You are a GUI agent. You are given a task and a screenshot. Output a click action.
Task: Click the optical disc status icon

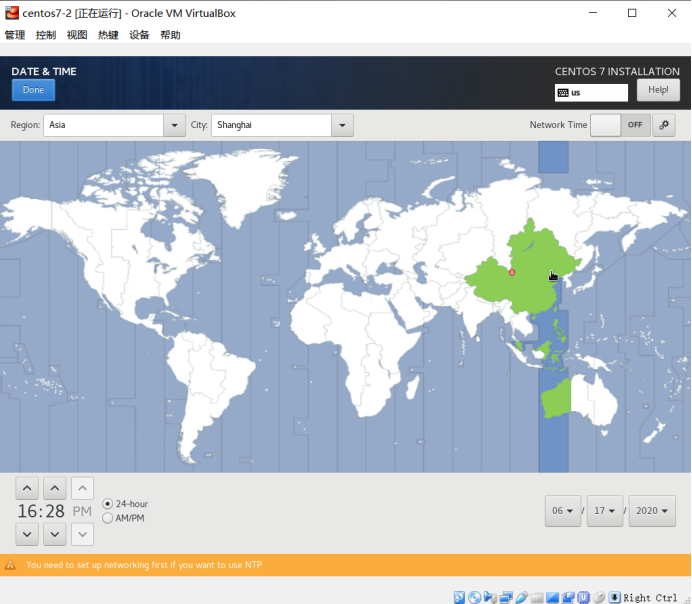coord(474,597)
